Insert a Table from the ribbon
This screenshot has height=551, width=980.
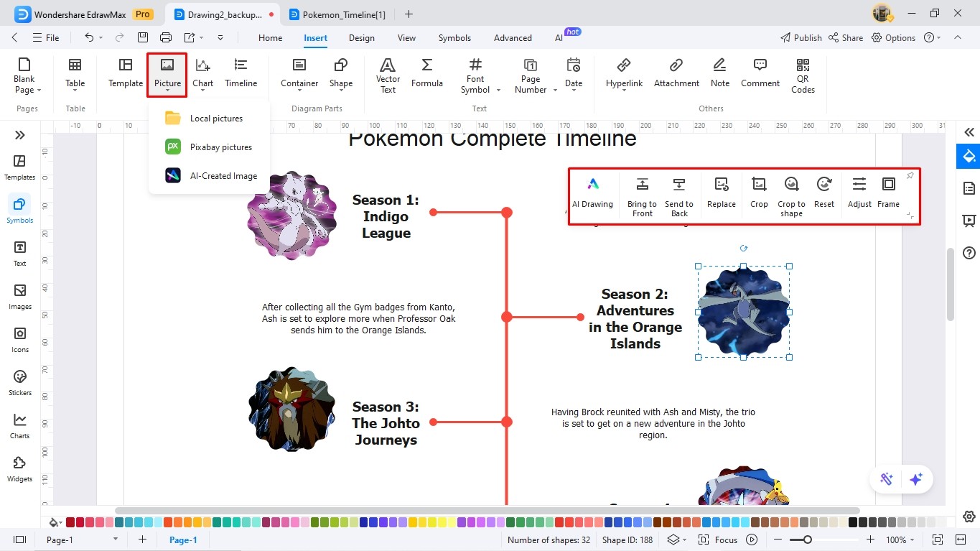point(75,74)
